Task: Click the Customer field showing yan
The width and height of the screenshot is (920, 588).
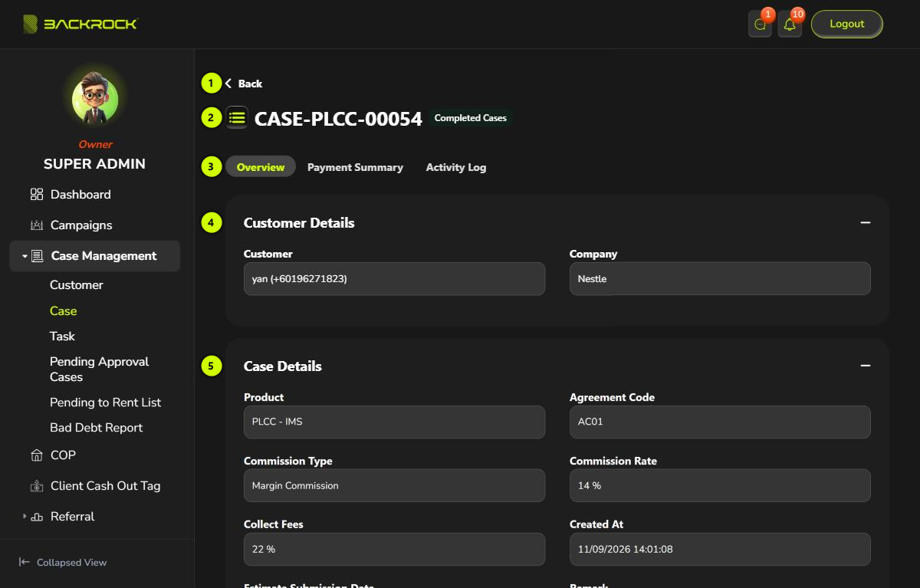Action: [394, 279]
